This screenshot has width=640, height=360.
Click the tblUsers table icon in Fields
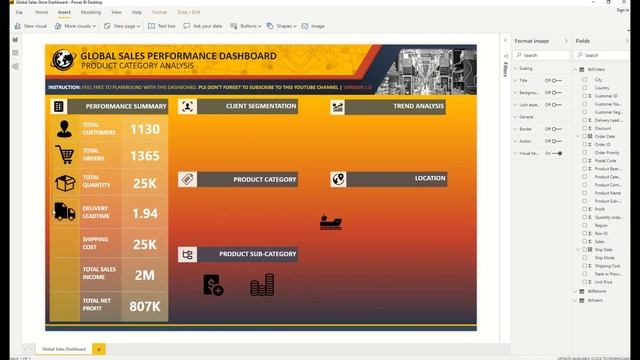(x=582, y=300)
